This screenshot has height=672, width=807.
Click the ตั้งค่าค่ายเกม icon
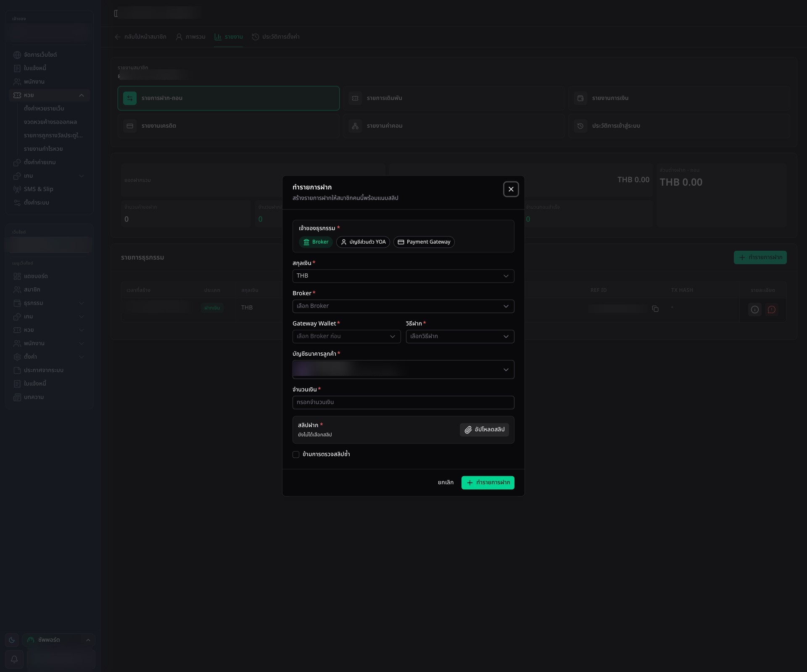[x=17, y=163]
